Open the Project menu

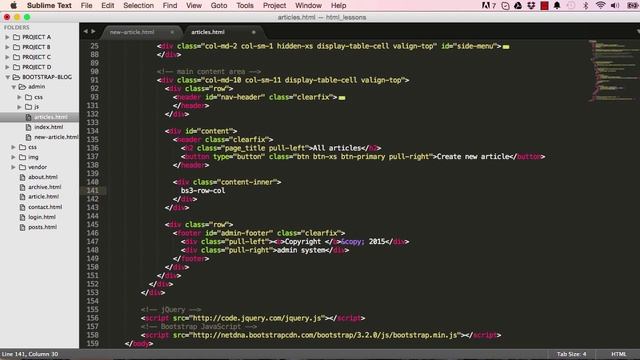(274, 5)
